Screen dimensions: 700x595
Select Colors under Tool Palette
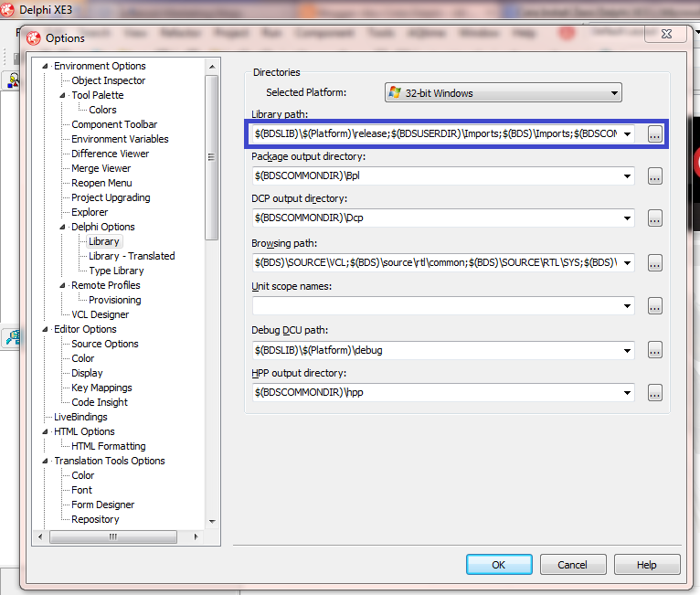(102, 110)
